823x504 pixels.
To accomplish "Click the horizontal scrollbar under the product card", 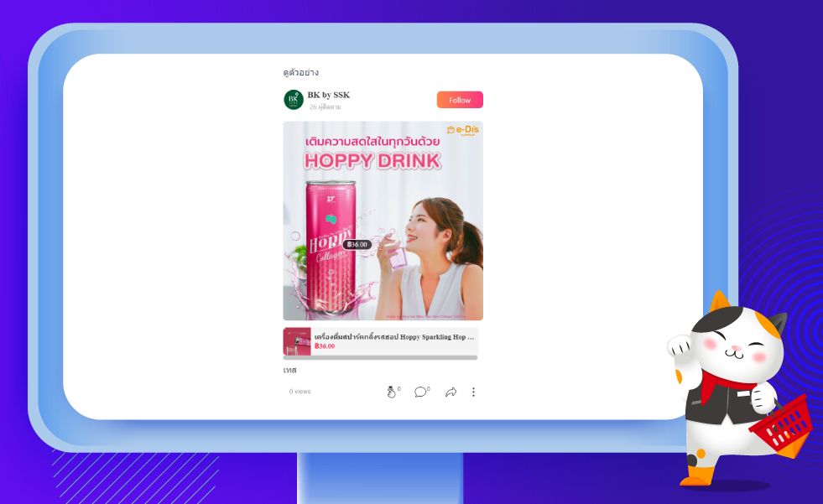I will (381, 358).
